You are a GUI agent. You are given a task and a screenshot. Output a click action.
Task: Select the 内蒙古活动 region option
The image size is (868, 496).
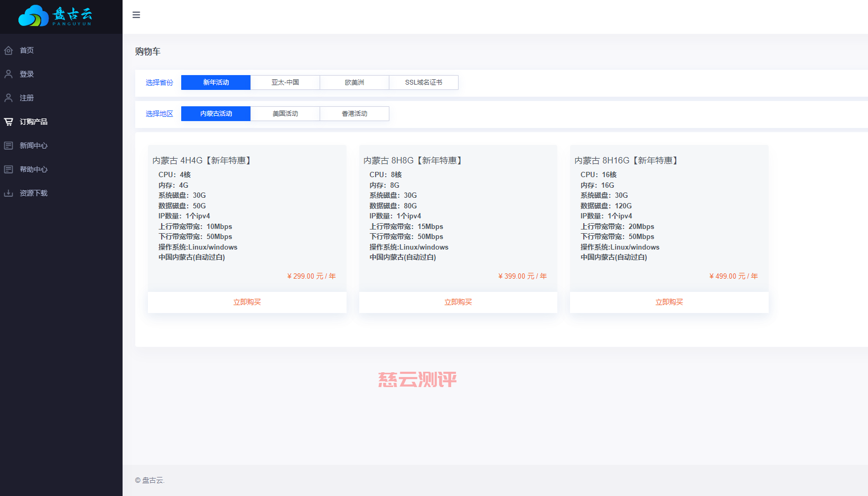215,113
